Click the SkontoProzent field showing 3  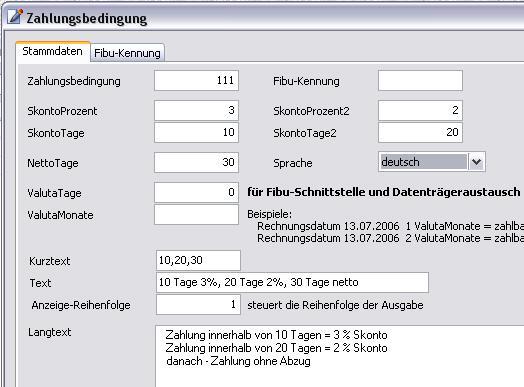(x=196, y=111)
